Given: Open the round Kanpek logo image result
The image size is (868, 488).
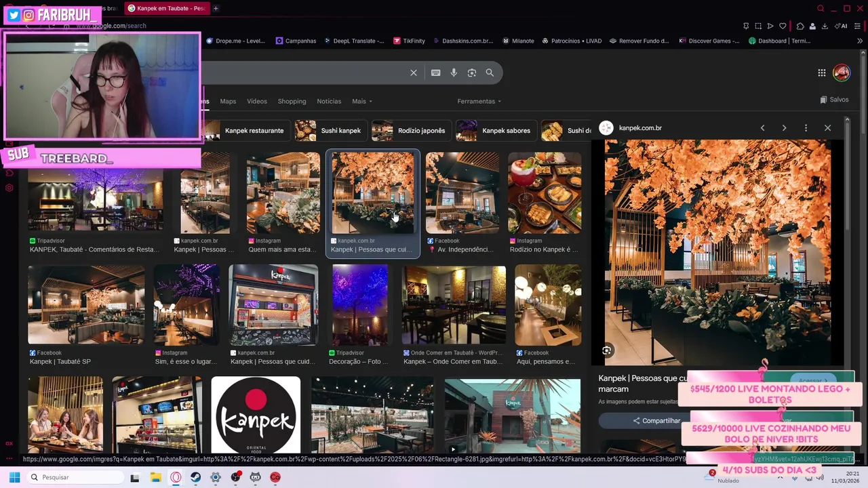Looking at the screenshot, I should (256, 415).
